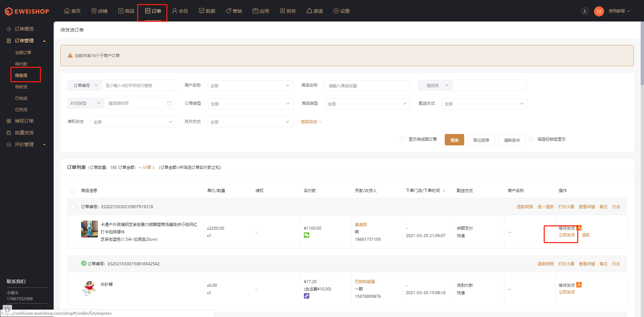
Task: Check the 筛选栏锁定显示 checkbox
Action: [531, 139]
